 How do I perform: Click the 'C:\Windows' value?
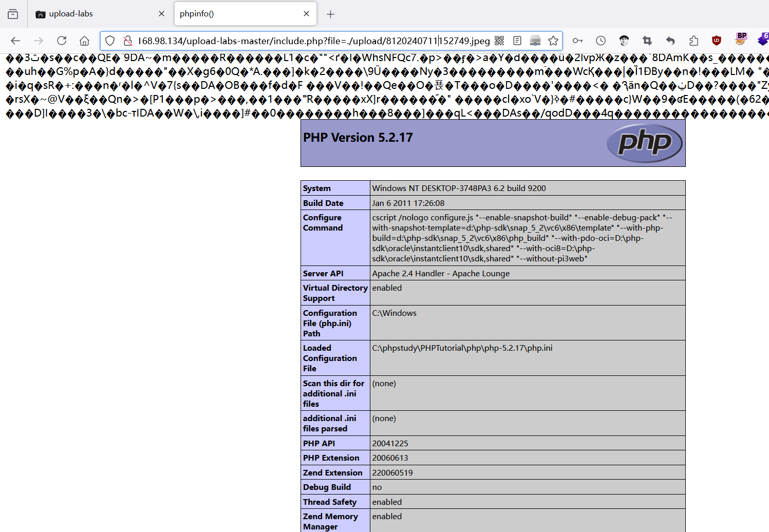point(395,313)
